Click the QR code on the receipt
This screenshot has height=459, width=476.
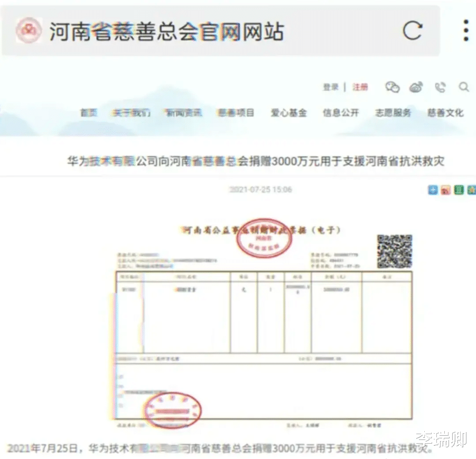(394, 251)
